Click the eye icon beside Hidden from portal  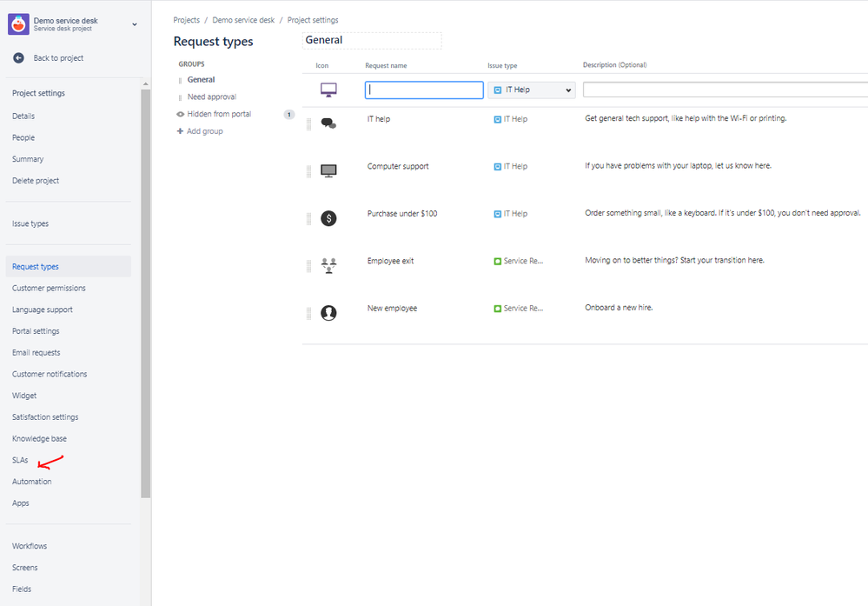pyautogui.click(x=180, y=115)
